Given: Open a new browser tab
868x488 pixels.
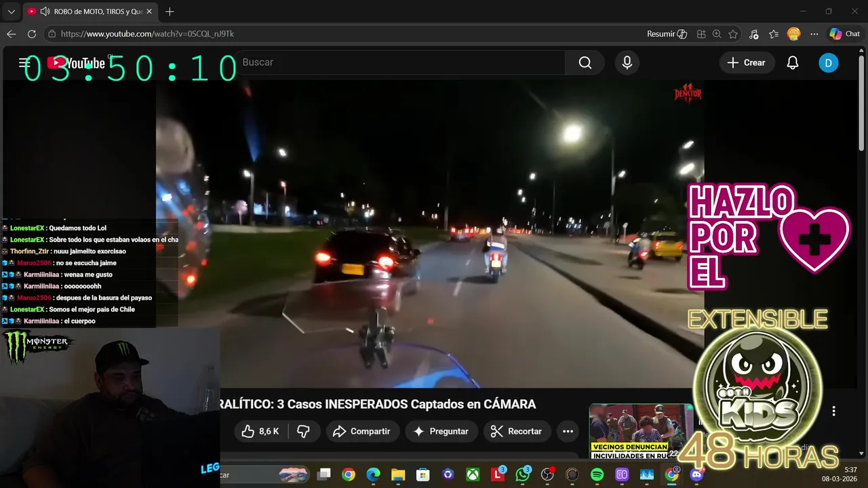Looking at the screenshot, I should coord(170,12).
